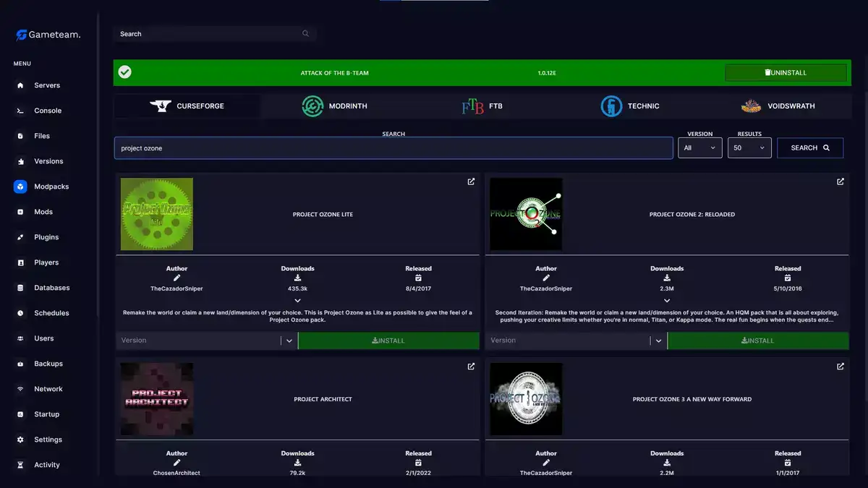
Task: Click author pencil icon in Project Architect card
Action: pos(176,463)
